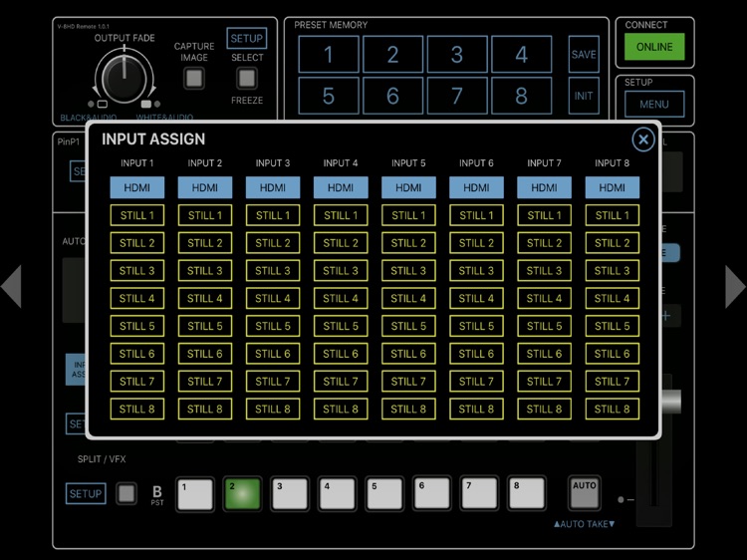This screenshot has width=747, height=560.
Task: Recall Preset Memory 5
Action: click(x=329, y=96)
